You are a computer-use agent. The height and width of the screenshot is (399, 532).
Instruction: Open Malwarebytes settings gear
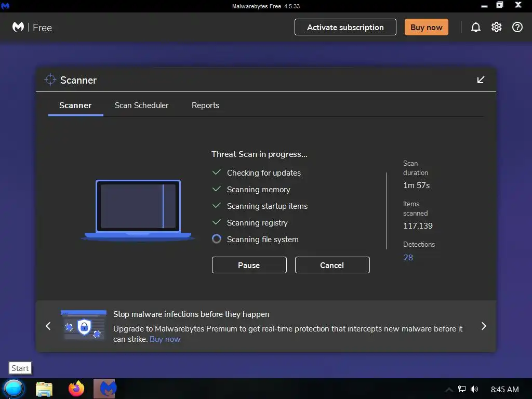tap(496, 27)
